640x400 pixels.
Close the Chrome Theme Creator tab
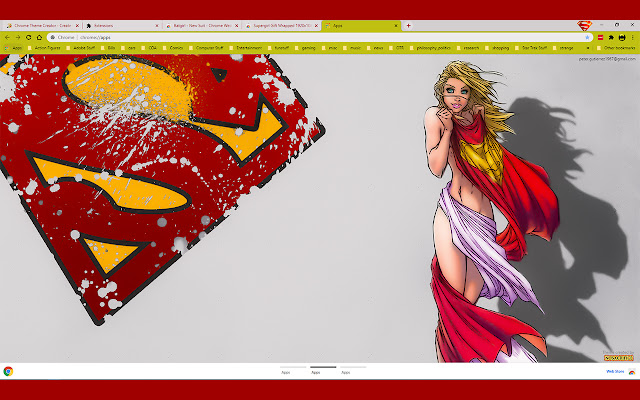(77, 25)
